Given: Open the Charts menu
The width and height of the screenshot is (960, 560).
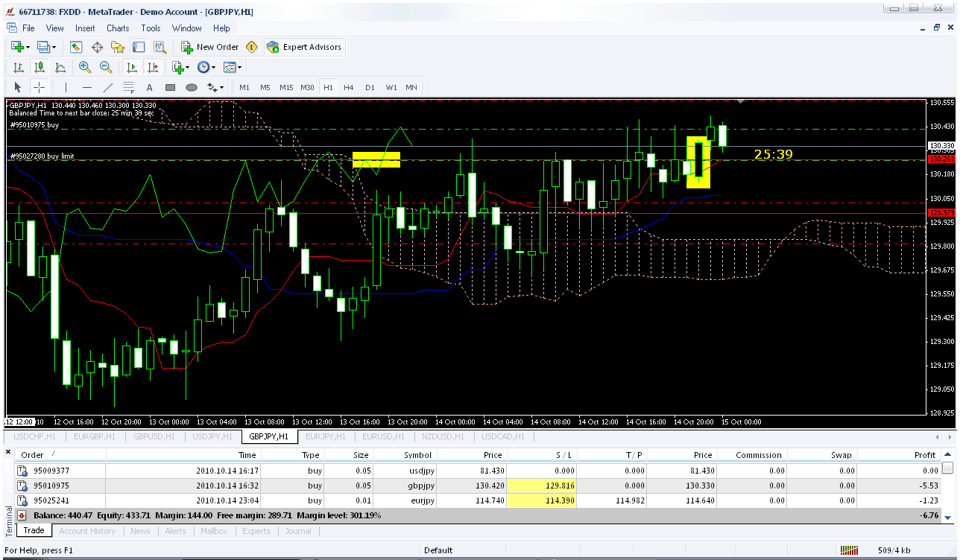Looking at the screenshot, I should click(118, 28).
